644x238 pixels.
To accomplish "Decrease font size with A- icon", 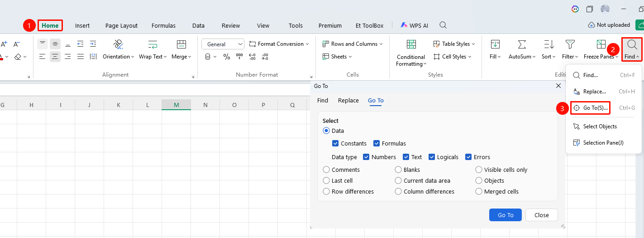I will (x=17, y=44).
